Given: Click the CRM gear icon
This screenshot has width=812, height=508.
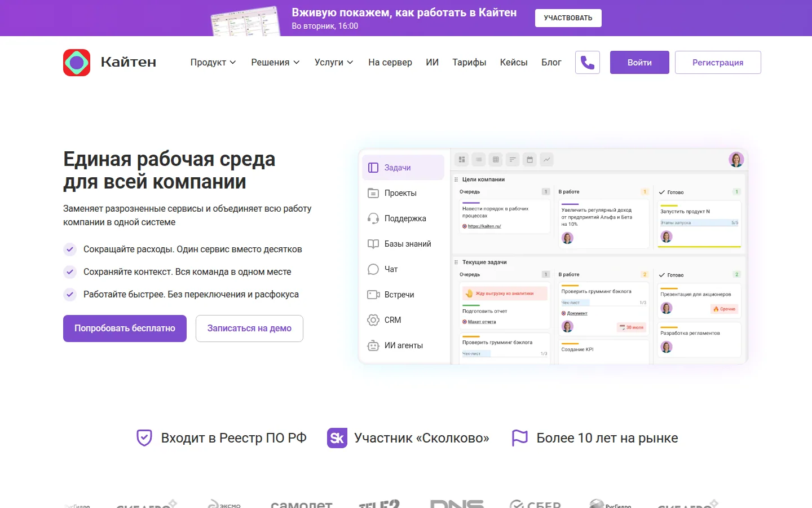Looking at the screenshot, I should (373, 320).
